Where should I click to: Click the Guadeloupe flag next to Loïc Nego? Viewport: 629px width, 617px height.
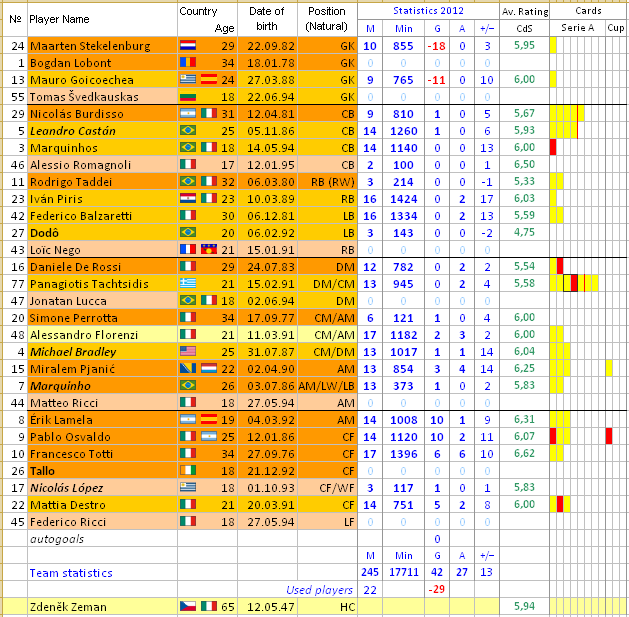(209, 249)
